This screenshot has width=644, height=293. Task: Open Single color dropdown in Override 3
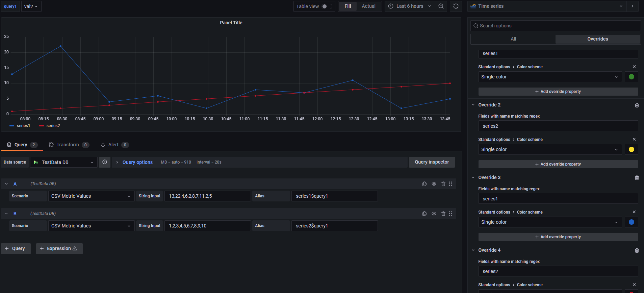pyautogui.click(x=550, y=222)
